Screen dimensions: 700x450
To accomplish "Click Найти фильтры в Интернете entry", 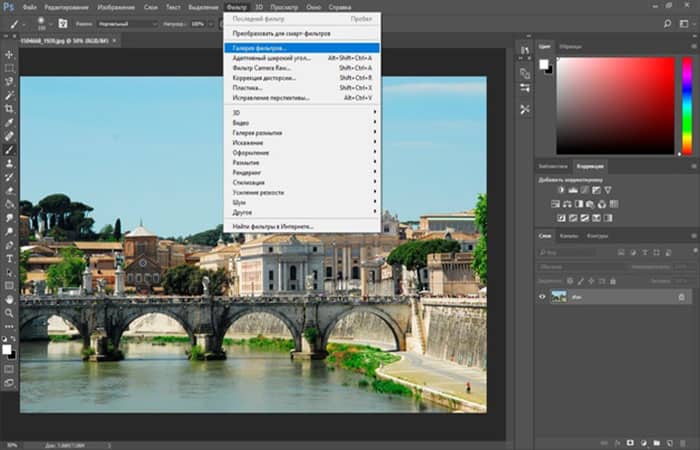I will pyautogui.click(x=302, y=226).
